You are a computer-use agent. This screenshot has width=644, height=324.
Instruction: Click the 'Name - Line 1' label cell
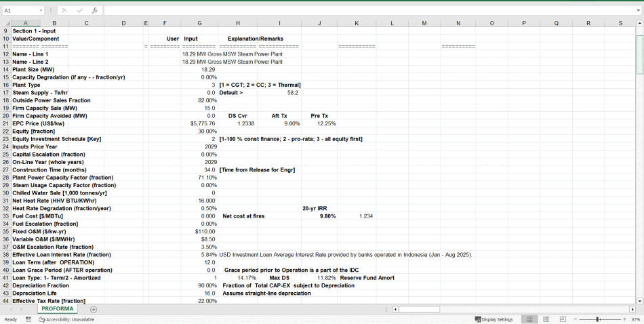point(30,54)
